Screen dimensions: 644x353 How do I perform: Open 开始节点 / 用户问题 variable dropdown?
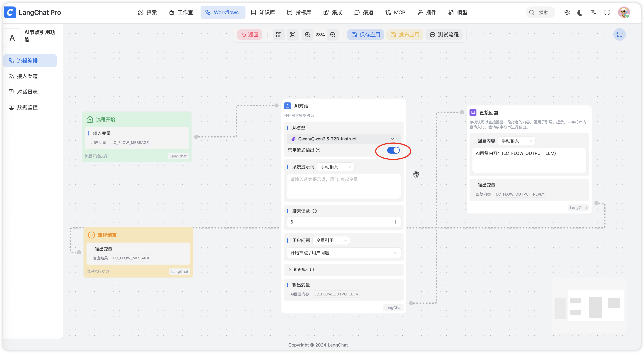point(343,253)
